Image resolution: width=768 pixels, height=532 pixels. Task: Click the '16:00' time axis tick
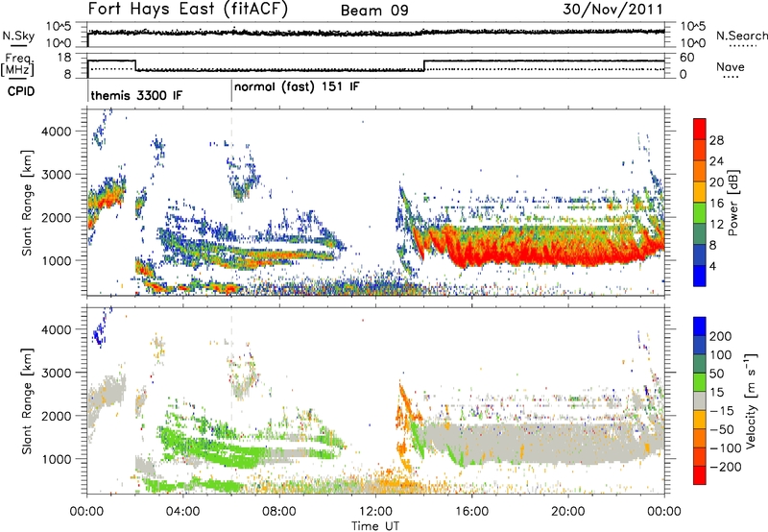[471, 512]
